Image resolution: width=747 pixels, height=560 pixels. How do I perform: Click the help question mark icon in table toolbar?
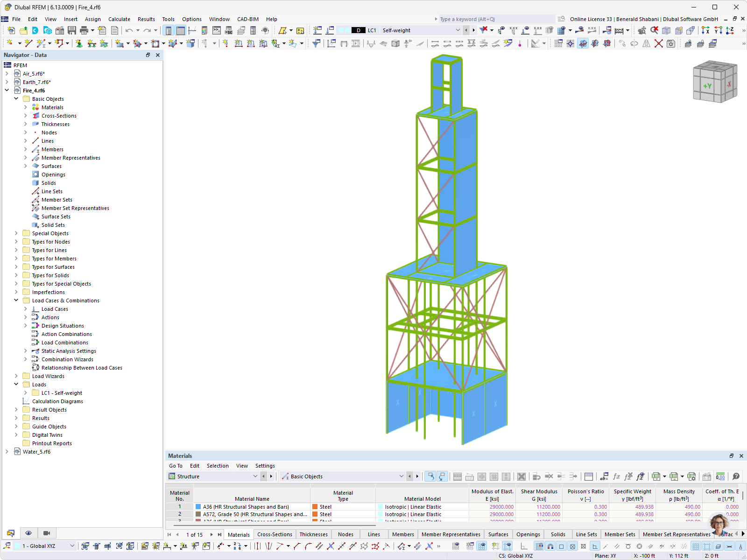pos(736,476)
